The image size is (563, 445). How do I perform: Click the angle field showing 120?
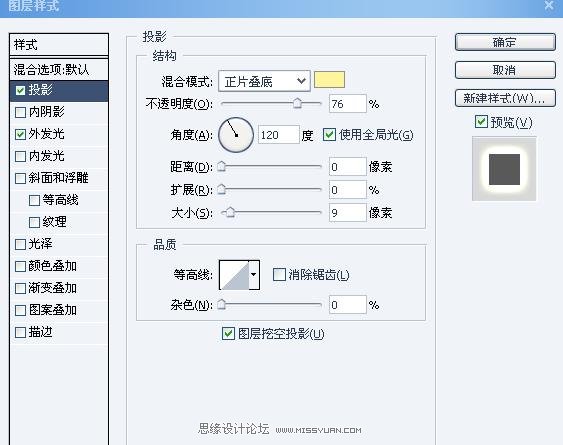pyautogui.click(x=279, y=135)
